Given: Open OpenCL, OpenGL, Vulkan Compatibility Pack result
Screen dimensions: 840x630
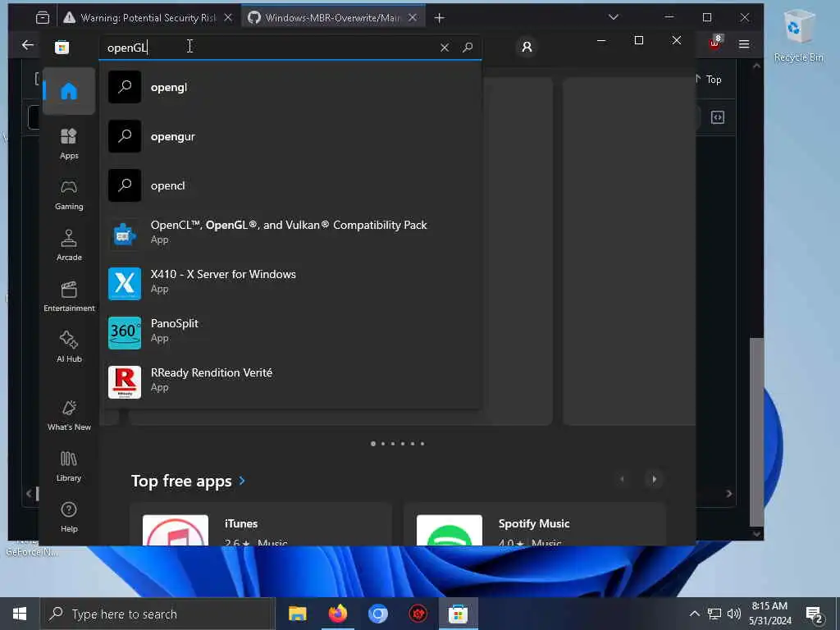Looking at the screenshot, I should (x=292, y=234).
